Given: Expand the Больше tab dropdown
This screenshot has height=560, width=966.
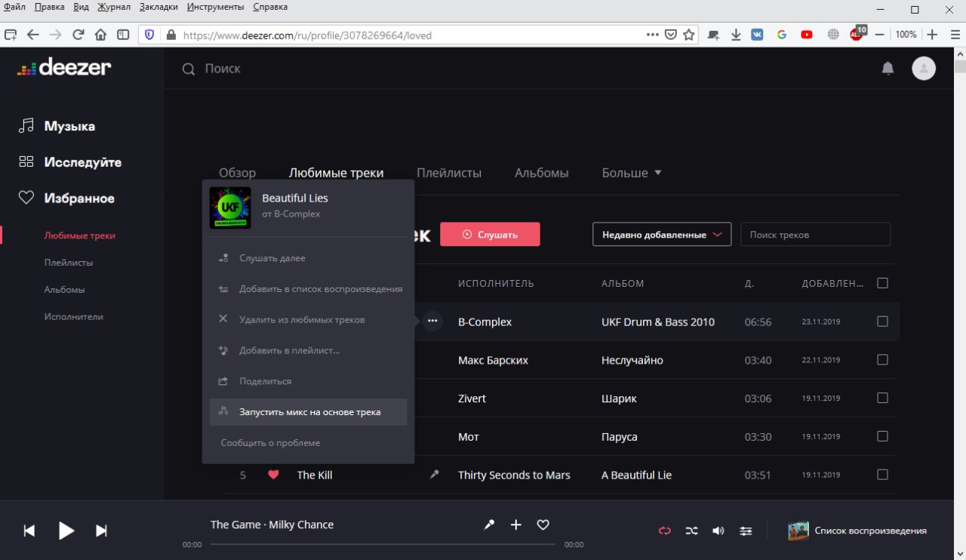Looking at the screenshot, I should point(632,173).
